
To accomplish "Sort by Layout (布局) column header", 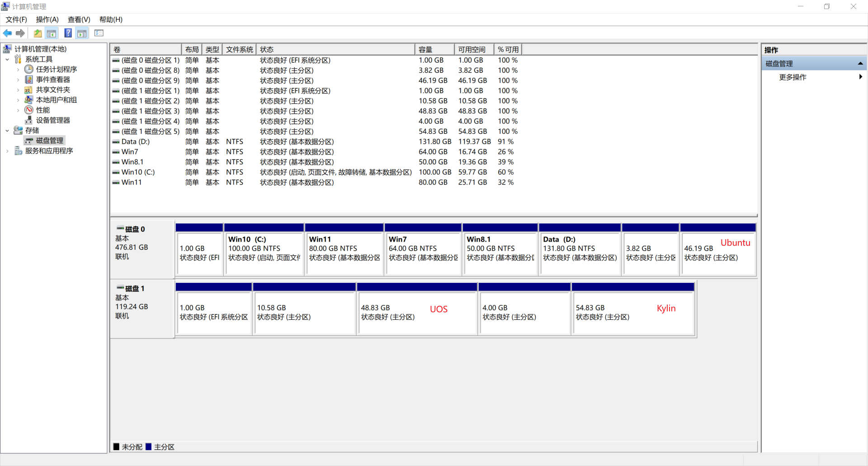I will coord(192,49).
